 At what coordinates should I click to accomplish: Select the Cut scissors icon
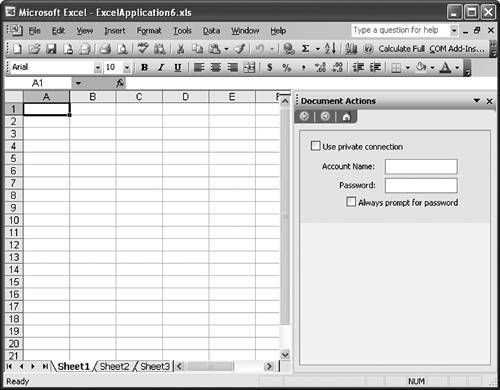click(x=181, y=49)
